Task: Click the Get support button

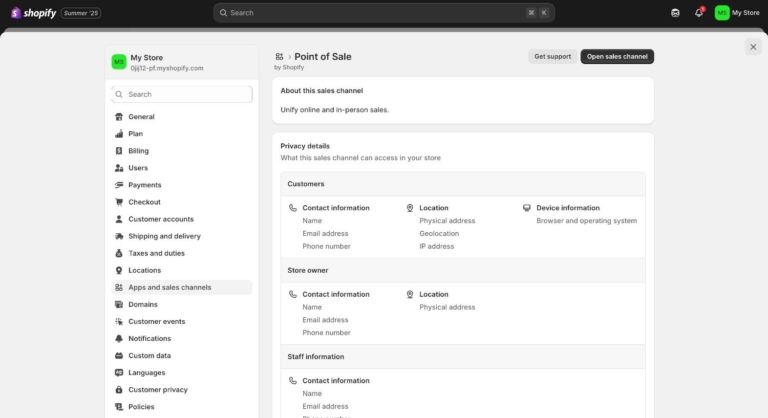Action: (552, 57)
